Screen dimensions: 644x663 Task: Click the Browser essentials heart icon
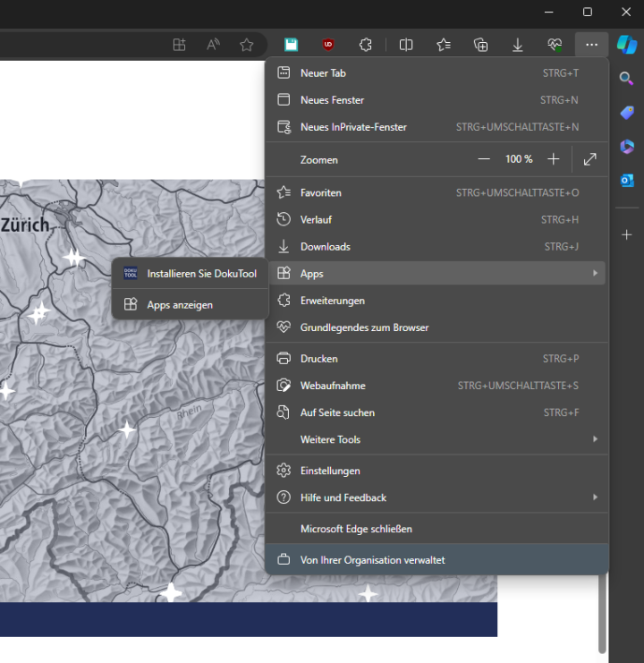coord(555,45)
